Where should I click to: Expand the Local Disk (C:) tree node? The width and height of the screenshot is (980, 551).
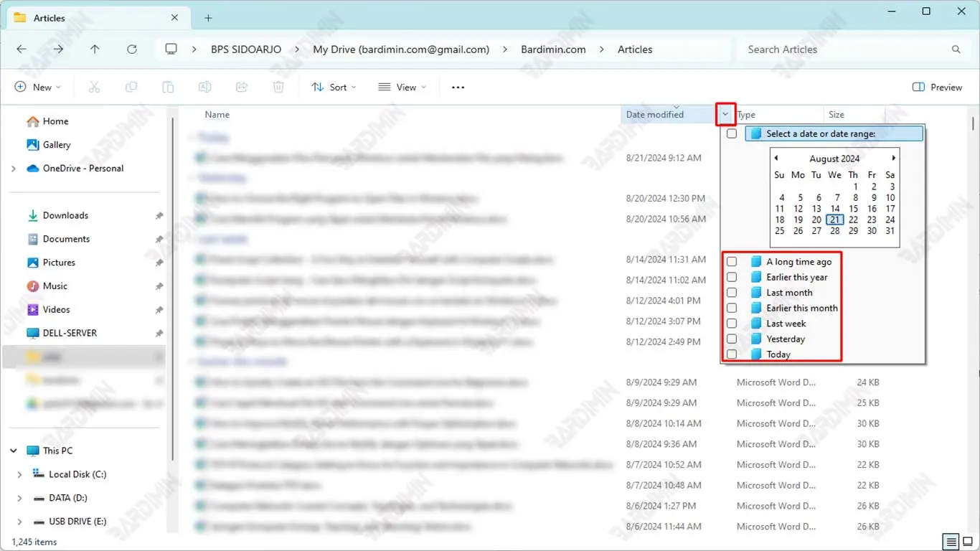tap(19, 474)
